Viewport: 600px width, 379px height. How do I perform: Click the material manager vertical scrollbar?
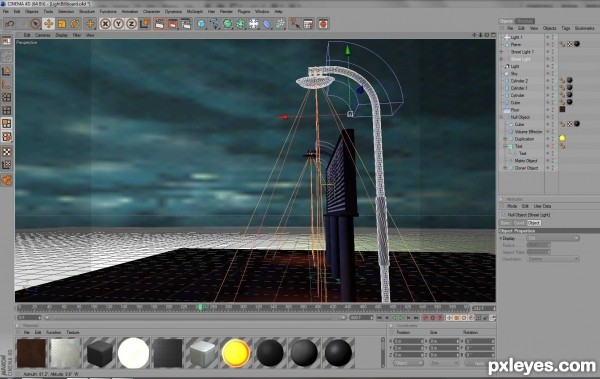(382, 353)
